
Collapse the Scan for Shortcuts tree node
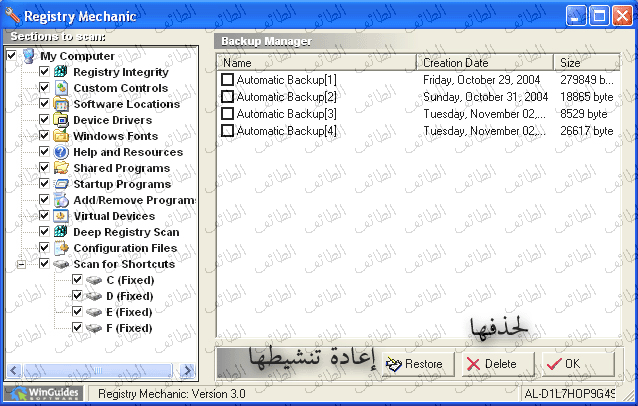coord(22,264)
